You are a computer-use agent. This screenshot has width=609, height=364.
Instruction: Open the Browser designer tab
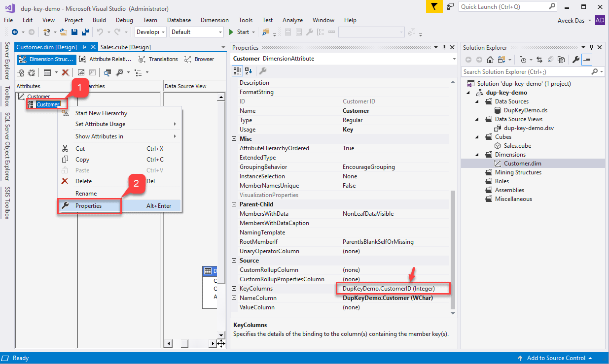(x=199, y=59)
